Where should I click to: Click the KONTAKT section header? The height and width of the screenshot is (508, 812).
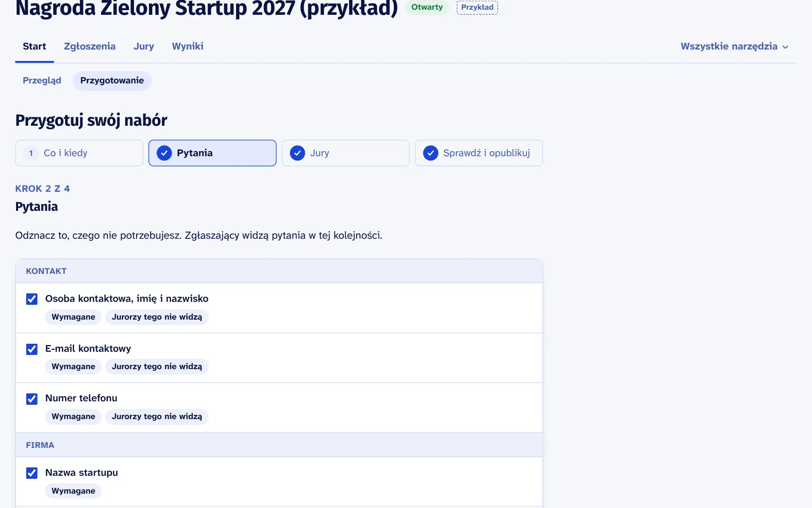pos(279,271)
